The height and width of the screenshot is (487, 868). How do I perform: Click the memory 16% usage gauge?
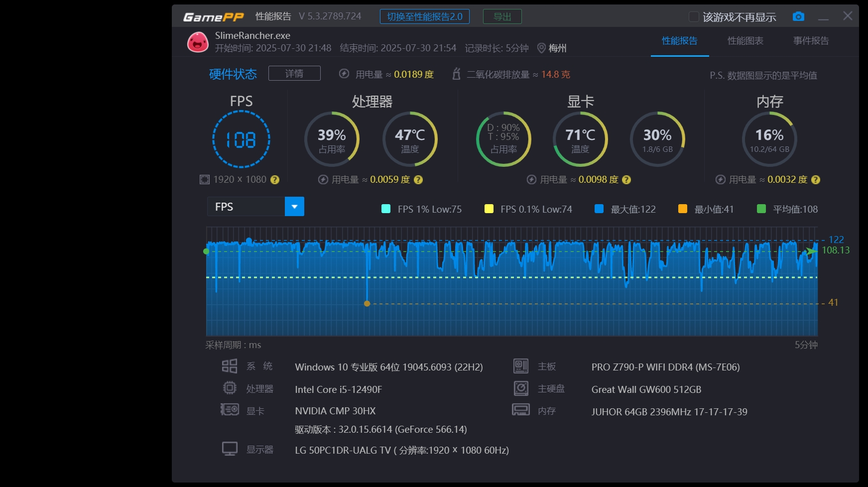(x=769, y=139)
